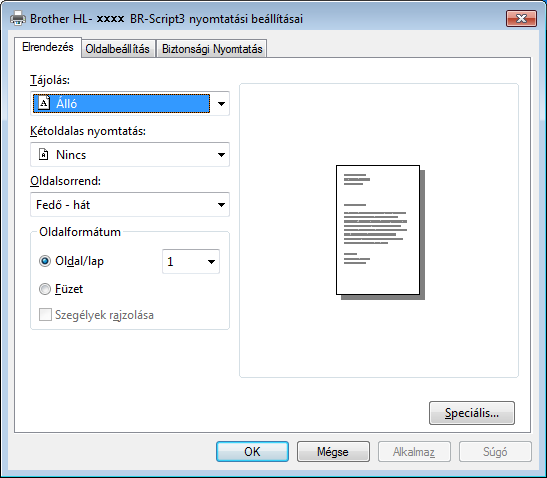This screenshot has height=478, width=547.
Task: Click the Speciális... button
Action: point(472,413)
